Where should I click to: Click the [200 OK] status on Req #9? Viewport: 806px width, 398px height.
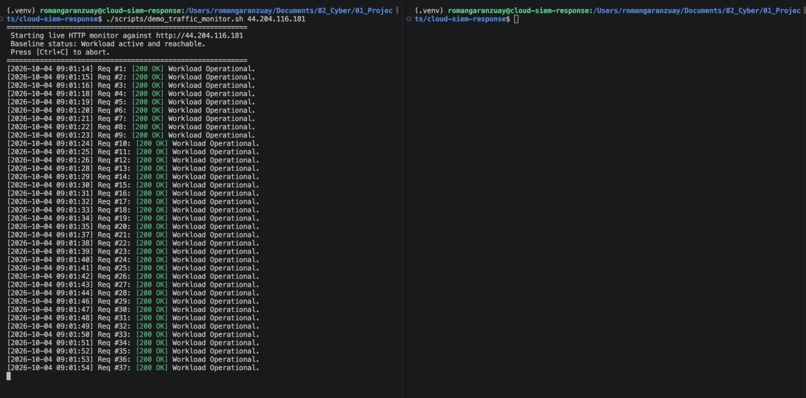(148, 135)
